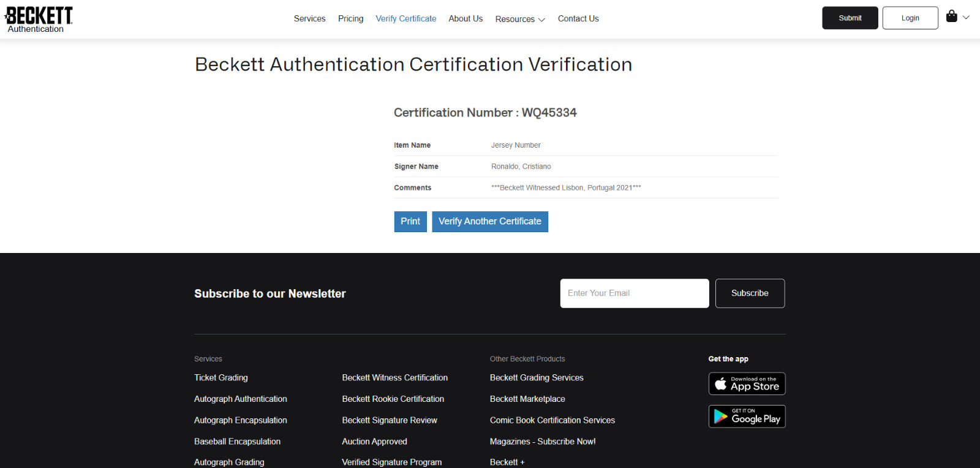Screen dimensions: 980x468
Task: Click the Beckett Authentication logo
Action: (39, 19)
